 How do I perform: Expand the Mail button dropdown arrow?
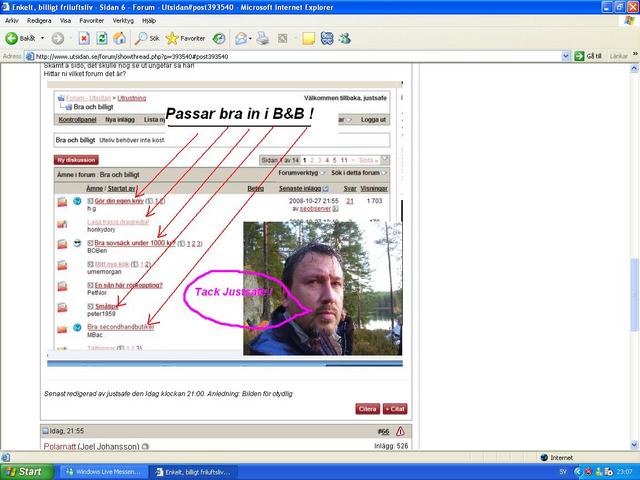(x=250, y=39)
